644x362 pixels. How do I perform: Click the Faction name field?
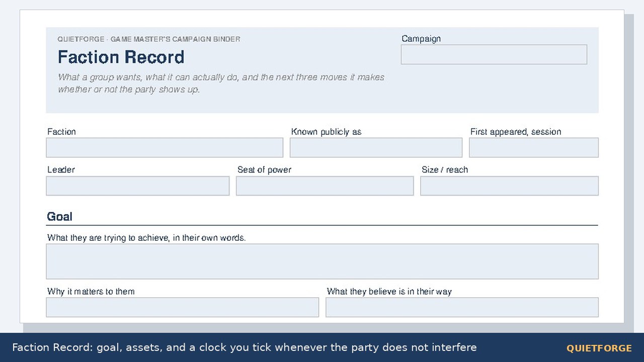click(165, 148)
